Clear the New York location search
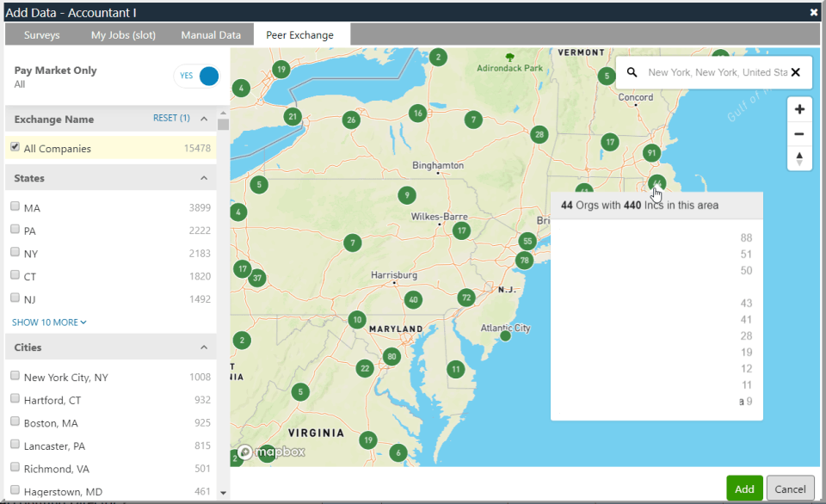This screenshot has width=826, height=504. click(795, 72)
